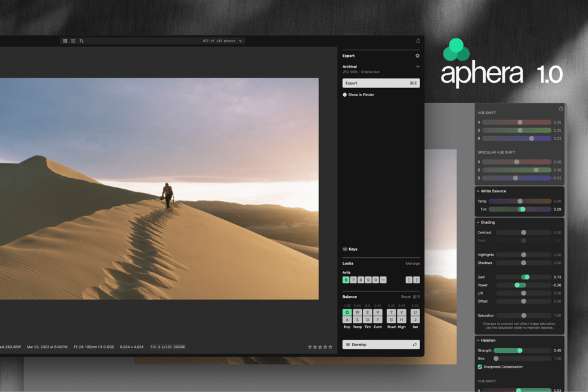The width and height of the screenshot is (588, 392).
Task: Collapse the White Balance section
Action: pos(478,191)
